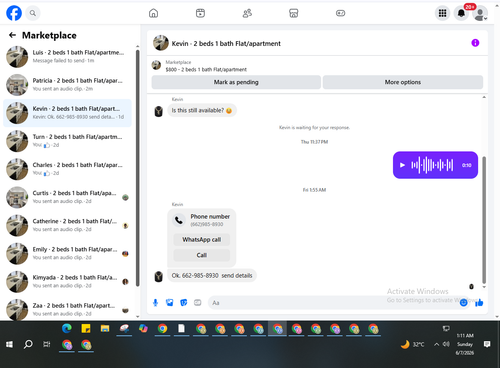Go to the Home feed tab
Viewport: 500px width, 368px height.
click(153, 13)
